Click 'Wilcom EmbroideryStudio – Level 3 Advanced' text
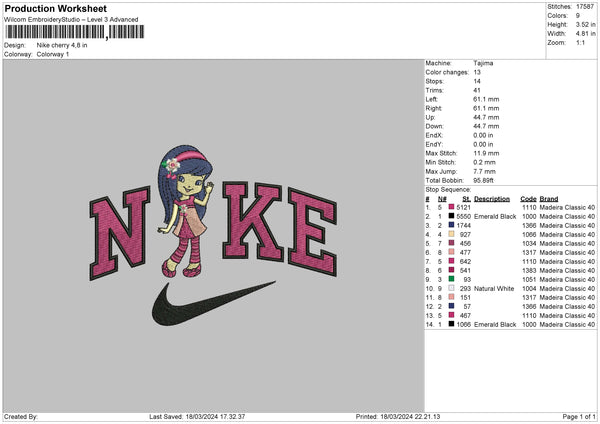This screenshot has height=424, width=600. tap(71, 20)
